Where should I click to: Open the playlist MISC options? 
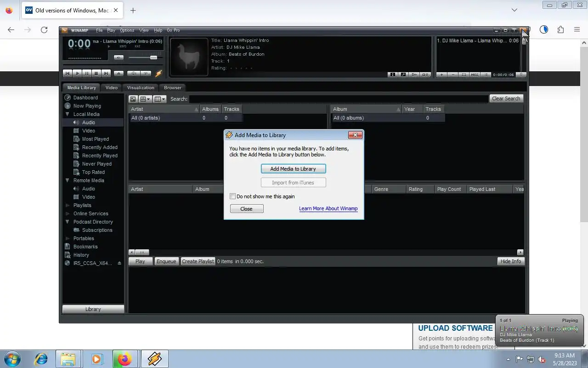pyautogui.click(x=475, y=75)
